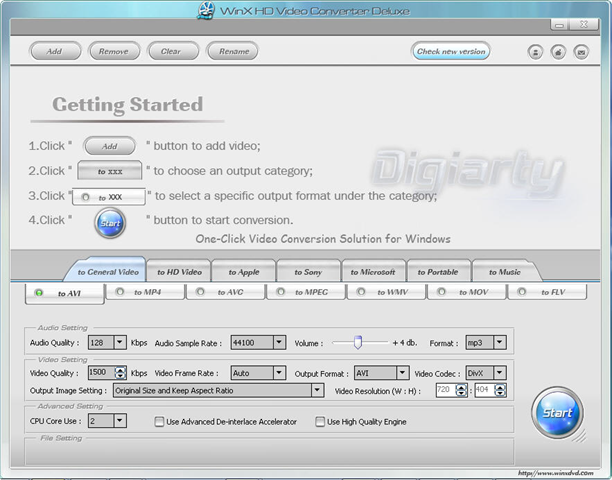
Task: Select the 'to AVI' radio option
Action: (65, 293)
